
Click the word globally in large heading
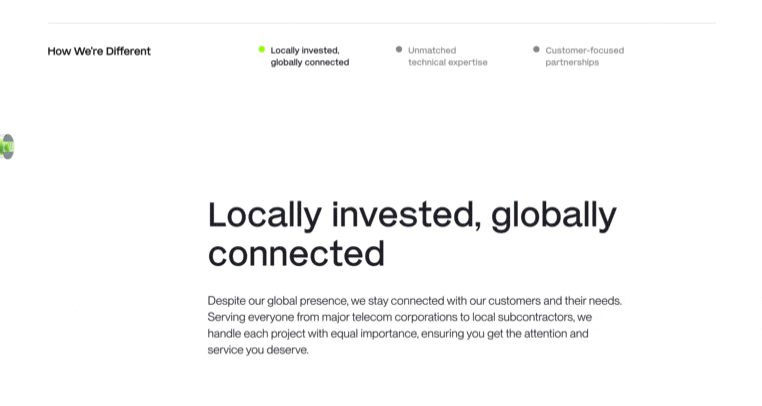(554, 215)
